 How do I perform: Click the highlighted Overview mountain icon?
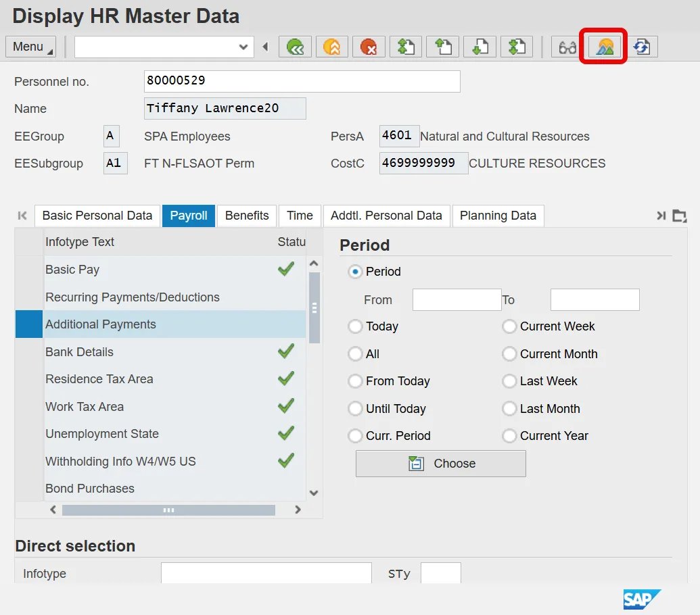pos(604,47)
